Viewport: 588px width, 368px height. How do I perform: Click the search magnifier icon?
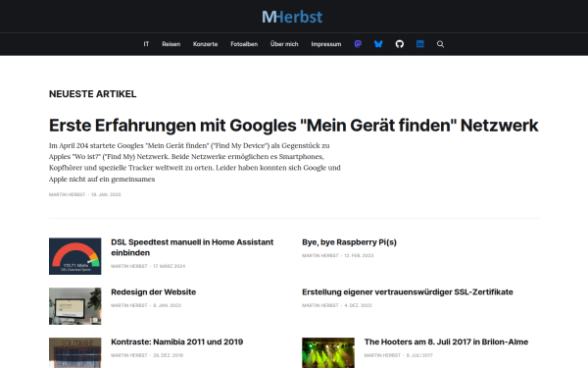click(x=440, y=44)
